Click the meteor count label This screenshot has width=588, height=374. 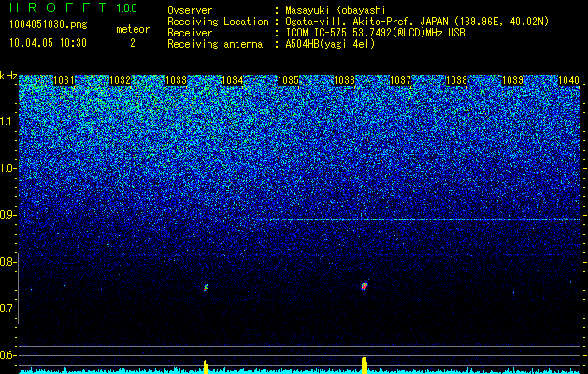point(133,29)
